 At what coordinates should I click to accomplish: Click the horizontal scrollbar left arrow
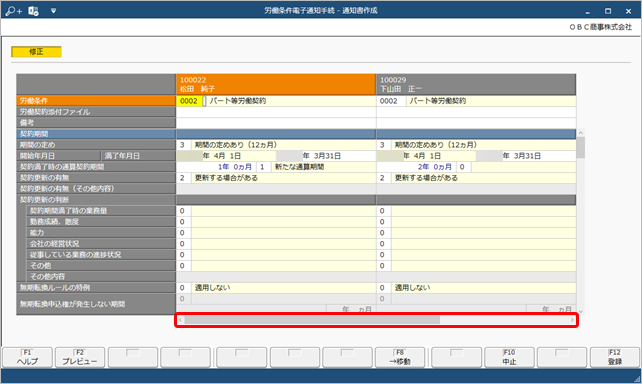[x=181, y=320]
